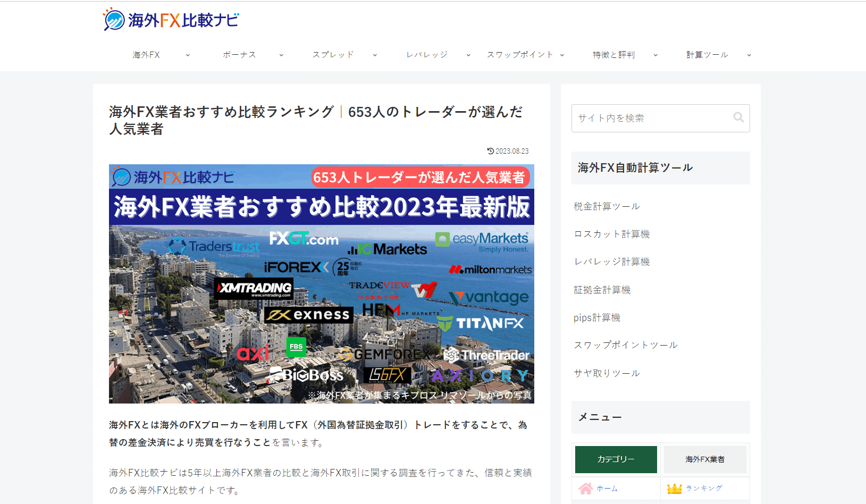Viewport: 866px width, 504px height.
Task: Open the pips計算機 link
Action: pyautogui.click(x=597, y=317)
